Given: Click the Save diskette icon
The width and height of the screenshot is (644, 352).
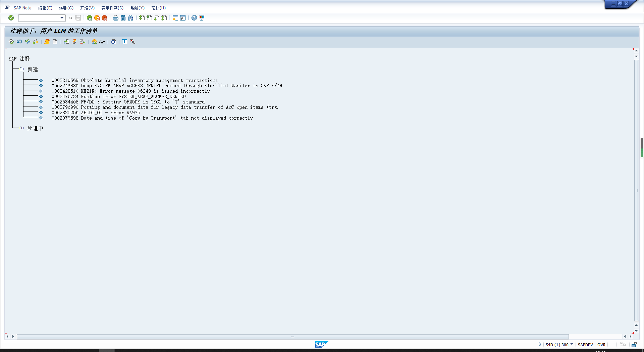Looking at the screenshot, I should (x=78, y=18).
